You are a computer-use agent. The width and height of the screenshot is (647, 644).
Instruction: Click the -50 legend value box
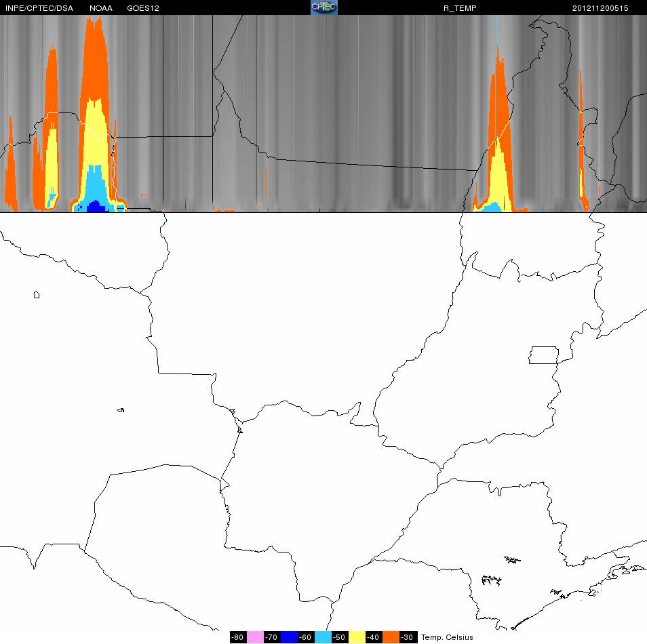coord(340,637)
